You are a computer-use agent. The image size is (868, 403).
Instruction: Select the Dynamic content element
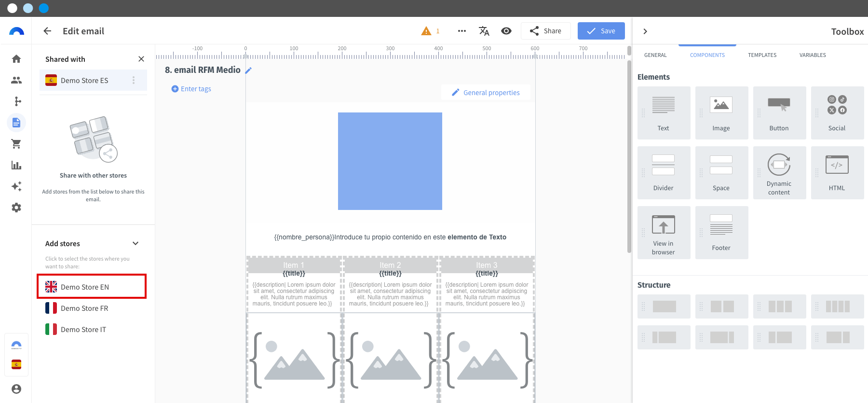point(779,173)
